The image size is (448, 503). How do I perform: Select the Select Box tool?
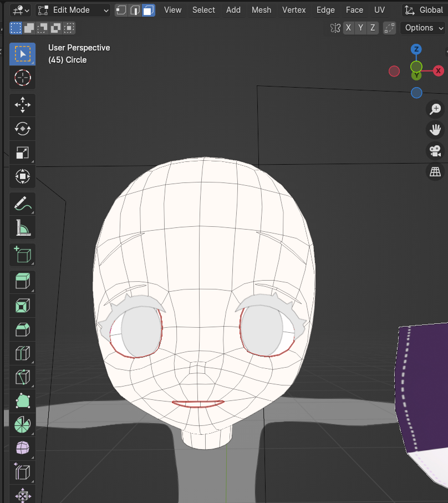[22, 54]
